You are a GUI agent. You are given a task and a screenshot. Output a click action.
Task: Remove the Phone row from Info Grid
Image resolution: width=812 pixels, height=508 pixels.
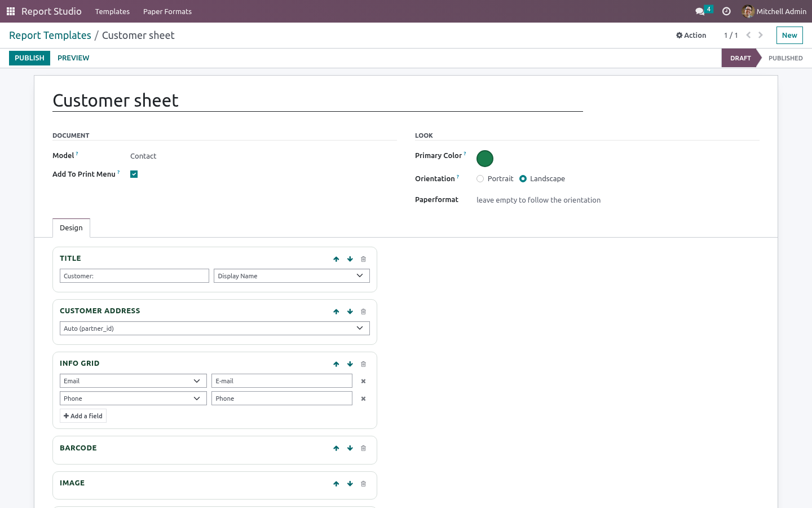(x=363, y=398)
